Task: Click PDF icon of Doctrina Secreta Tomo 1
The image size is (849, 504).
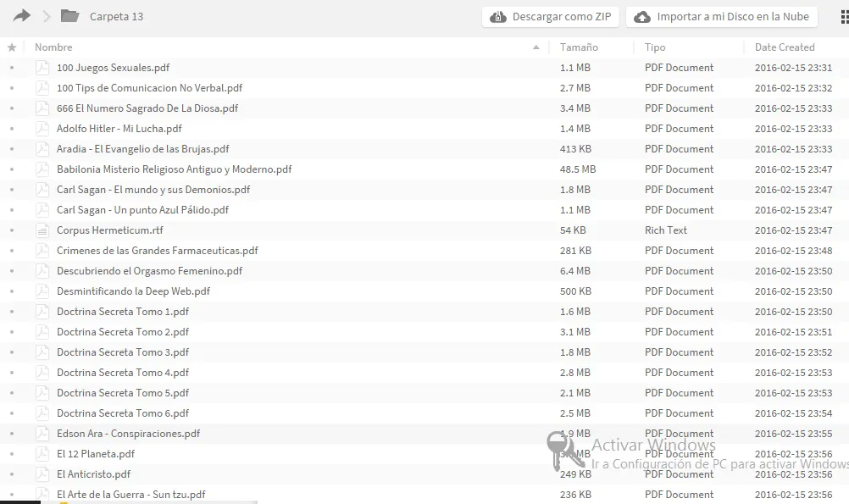Action: coord(42,312)
